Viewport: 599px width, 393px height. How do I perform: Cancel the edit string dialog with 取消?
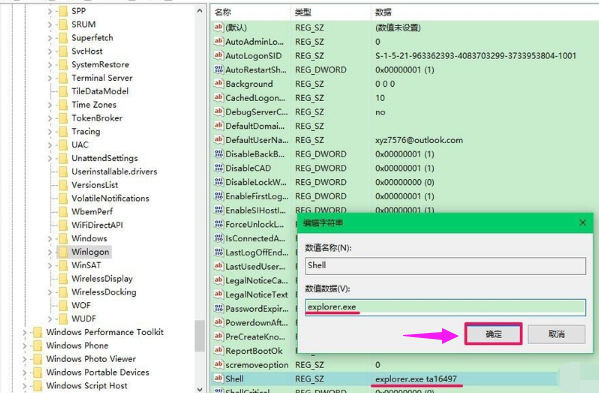click(x=557, y=334)
